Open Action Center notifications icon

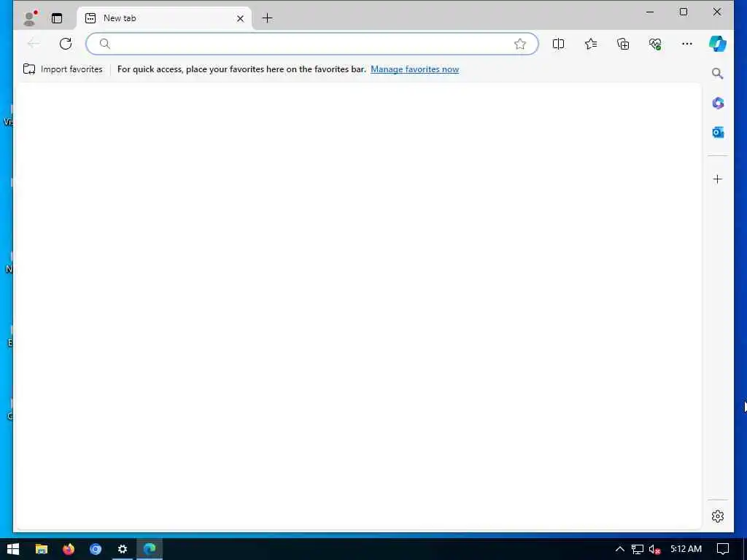coord(723,549)
